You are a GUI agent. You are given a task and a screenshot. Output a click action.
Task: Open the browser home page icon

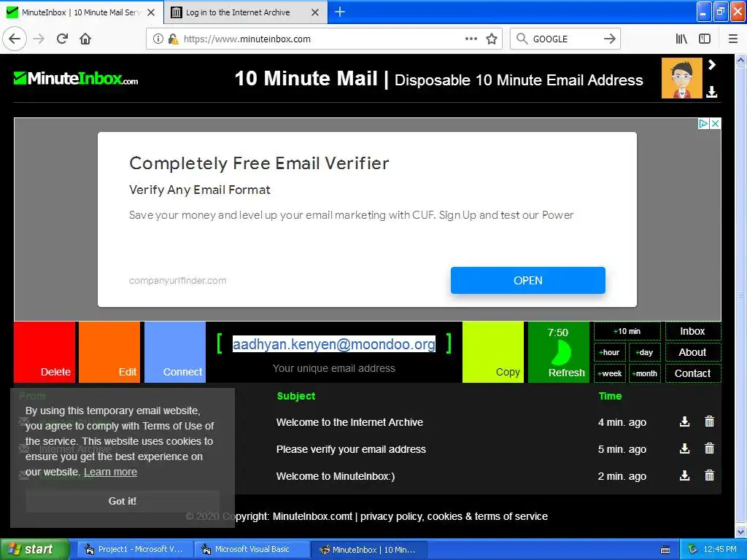(x=85, y=39)
